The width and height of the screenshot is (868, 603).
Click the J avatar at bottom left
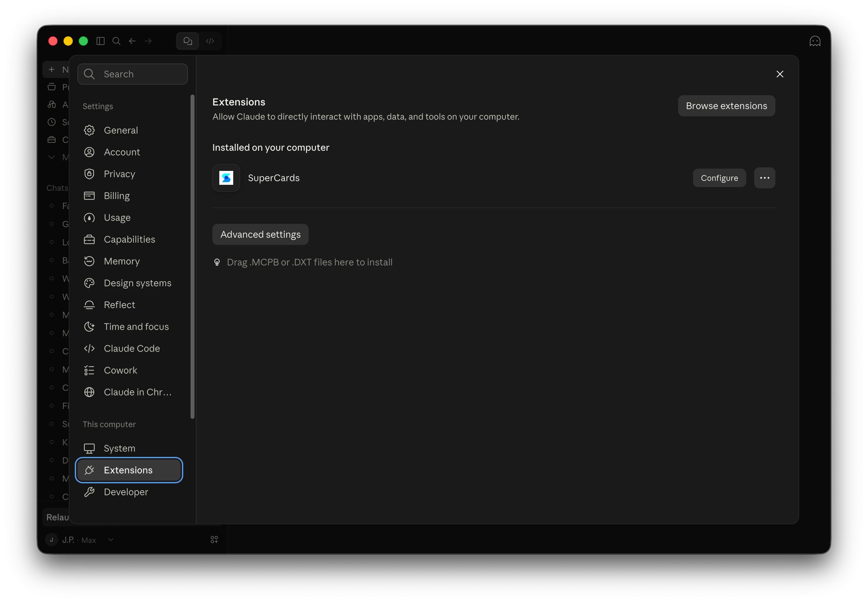pos(51,540)
